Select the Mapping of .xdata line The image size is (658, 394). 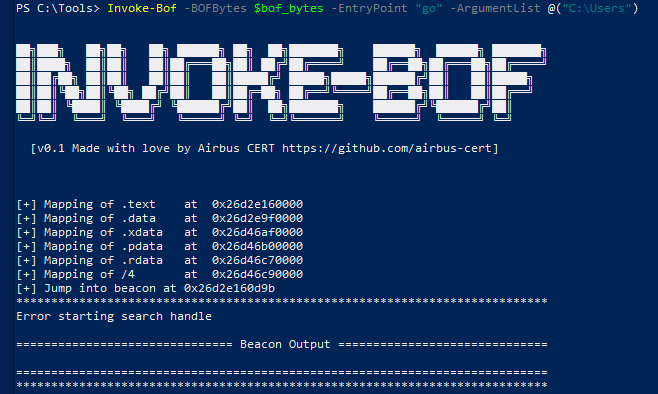click(159, 232)
